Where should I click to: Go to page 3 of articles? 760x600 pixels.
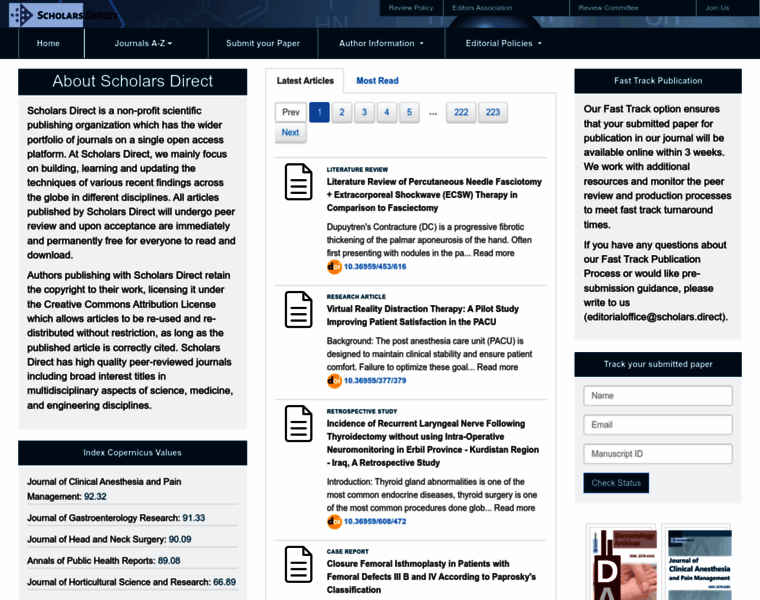coord(364,112)
